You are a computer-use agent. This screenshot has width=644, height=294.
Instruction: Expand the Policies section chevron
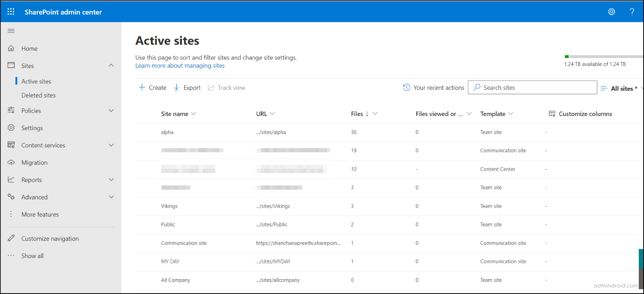pos(111,110)
